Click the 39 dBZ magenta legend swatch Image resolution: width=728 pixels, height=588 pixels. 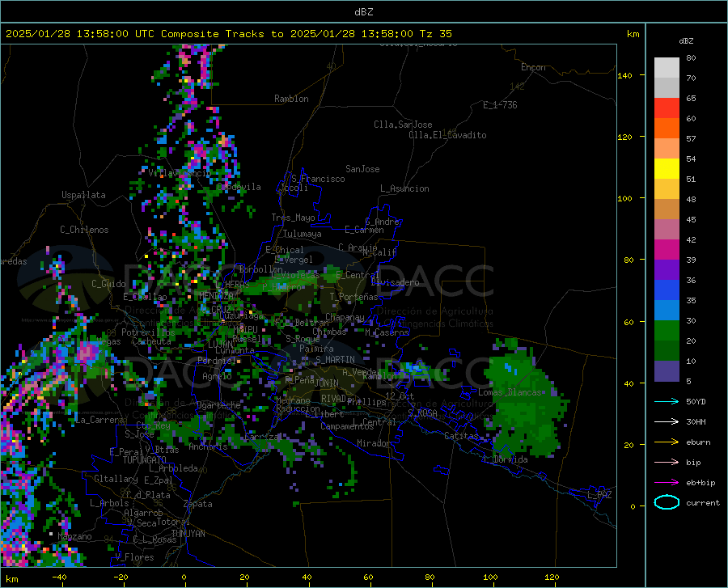[x=667, y=250]
